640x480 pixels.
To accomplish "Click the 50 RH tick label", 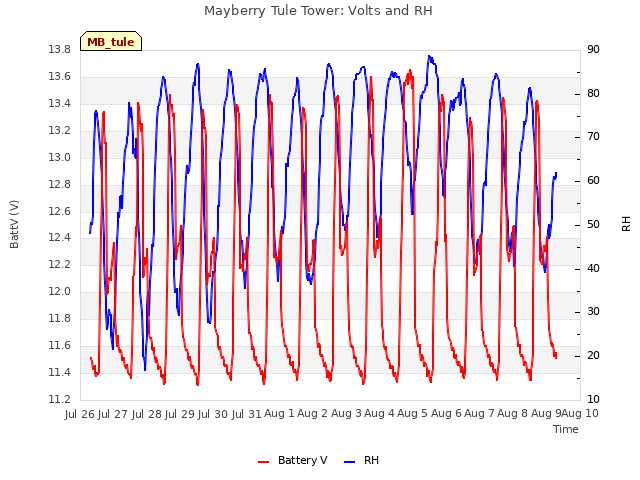I will tap(593, 224).
